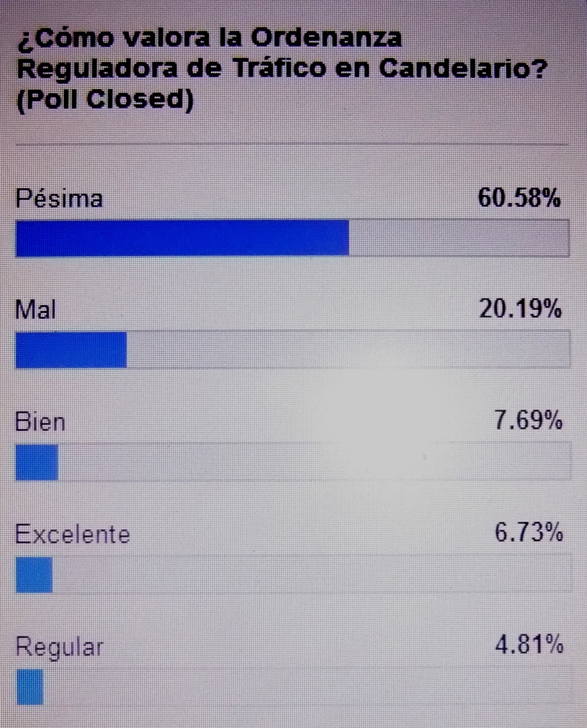The width and height of the screenshot is (587, 728).
Task: Click the filled Bien result bar
Action: (x=37, y=462)
